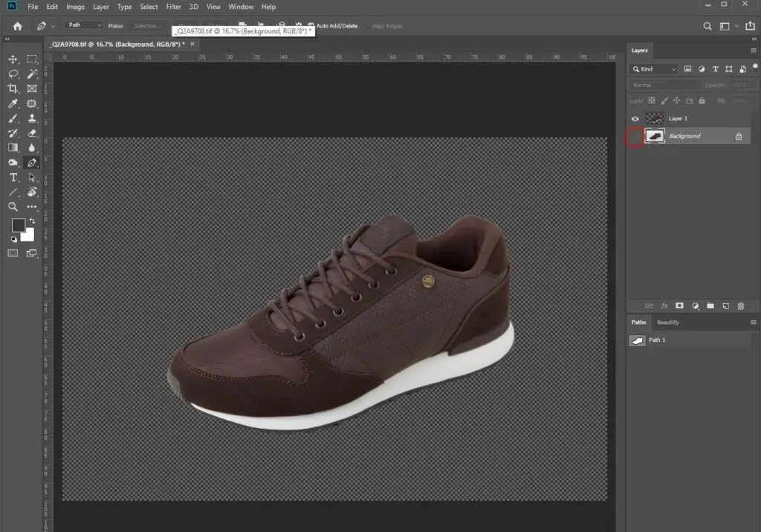Click the Create new layer icon

725,306
